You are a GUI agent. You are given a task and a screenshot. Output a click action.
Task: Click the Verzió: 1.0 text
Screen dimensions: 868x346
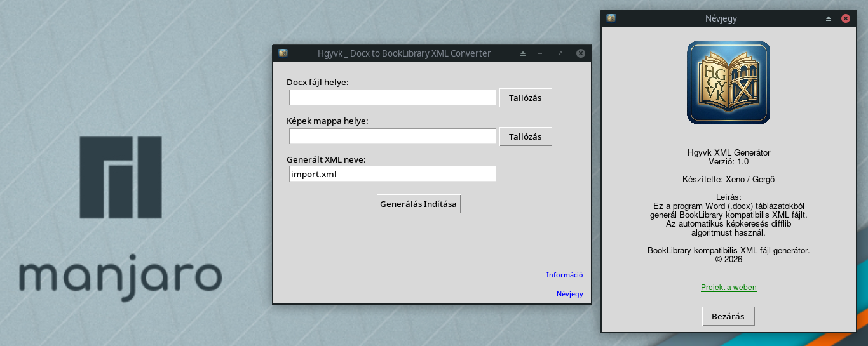(x=729, y=162)
